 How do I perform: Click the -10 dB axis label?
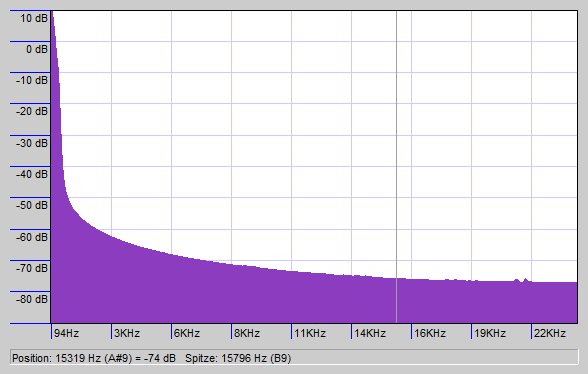(32, 80)
